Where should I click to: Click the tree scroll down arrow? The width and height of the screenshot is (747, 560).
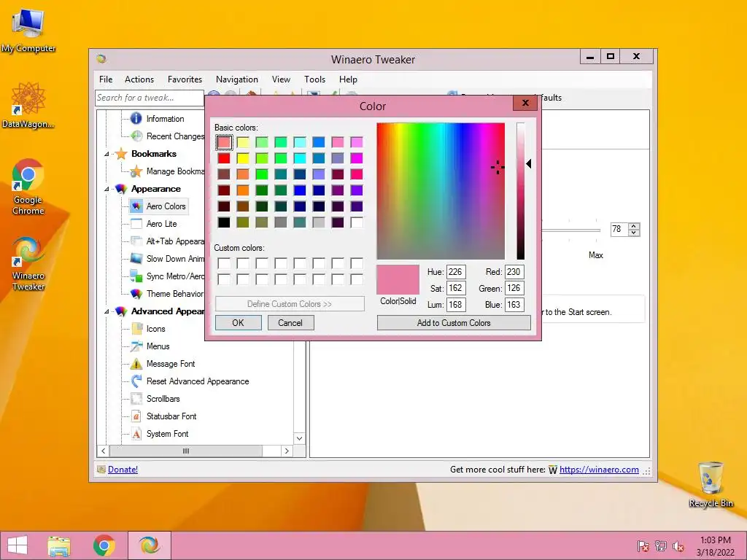click(300, 438)
